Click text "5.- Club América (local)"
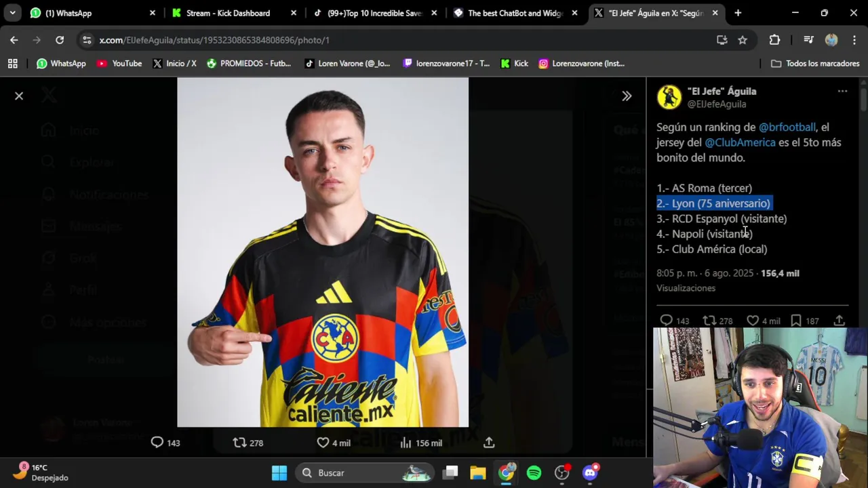Viewport: 868px width, 488px height. pos(712,249)
